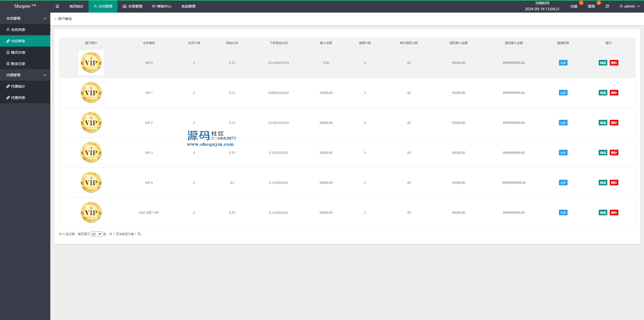Open the per-page records dropdown
This screenshot has height=320, width=644.
(x=96, y=234)
